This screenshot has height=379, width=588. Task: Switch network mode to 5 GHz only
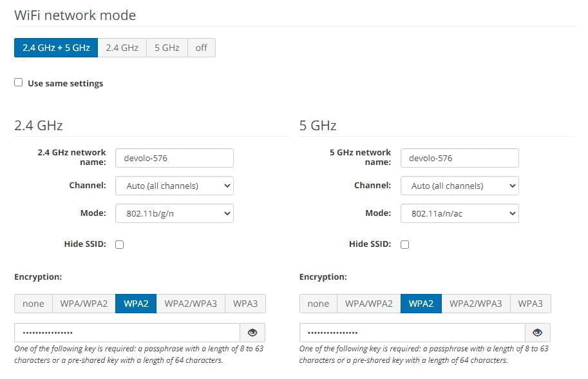click(x=167, y=48)
